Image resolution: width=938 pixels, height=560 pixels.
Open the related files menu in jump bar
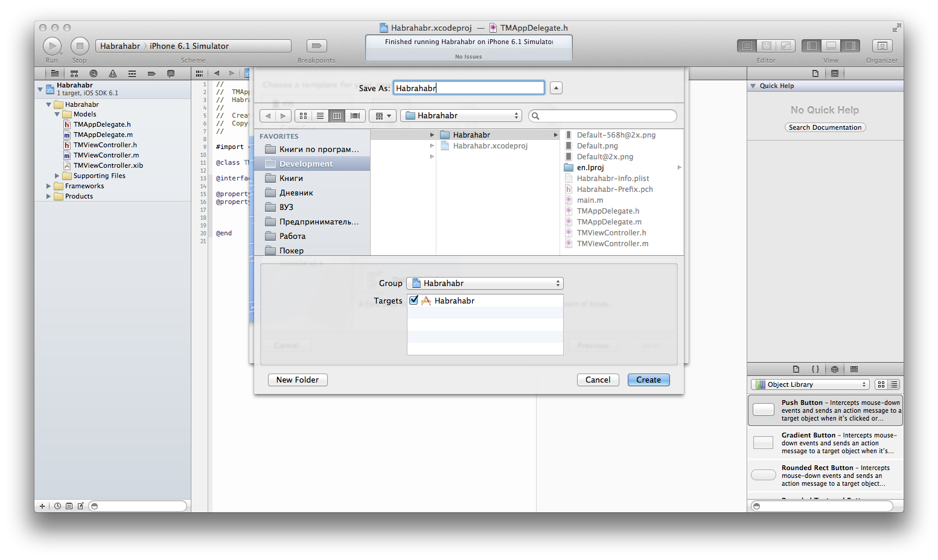pos(199,74)
